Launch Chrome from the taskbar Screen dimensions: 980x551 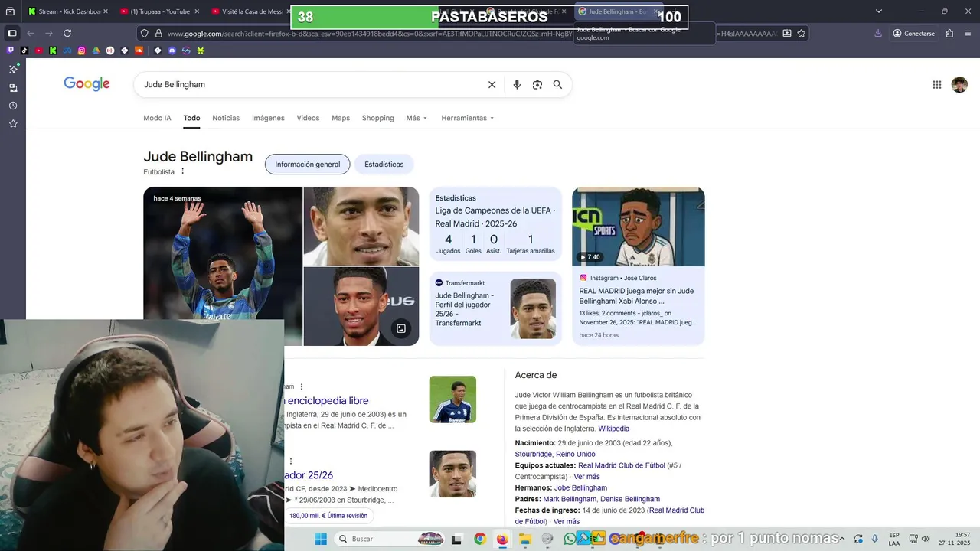pyautogui.click(x=479, y=539)
